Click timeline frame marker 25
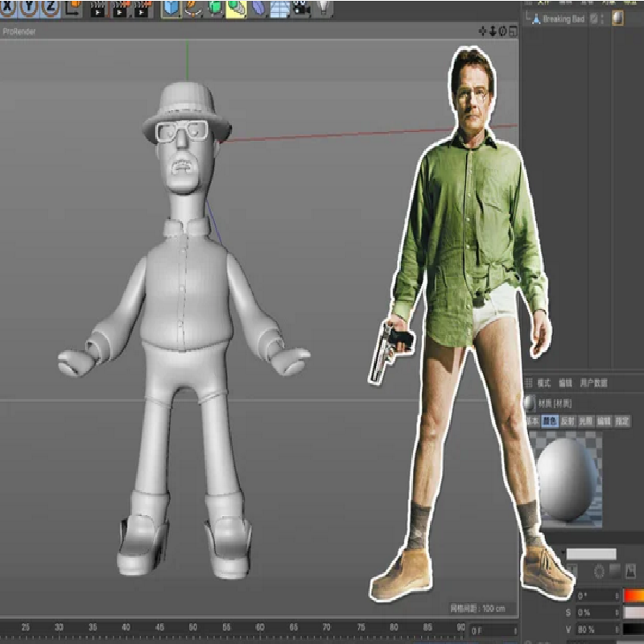This screenshot has width=644, height=644. pyautogui.click(x=26, y=627)
